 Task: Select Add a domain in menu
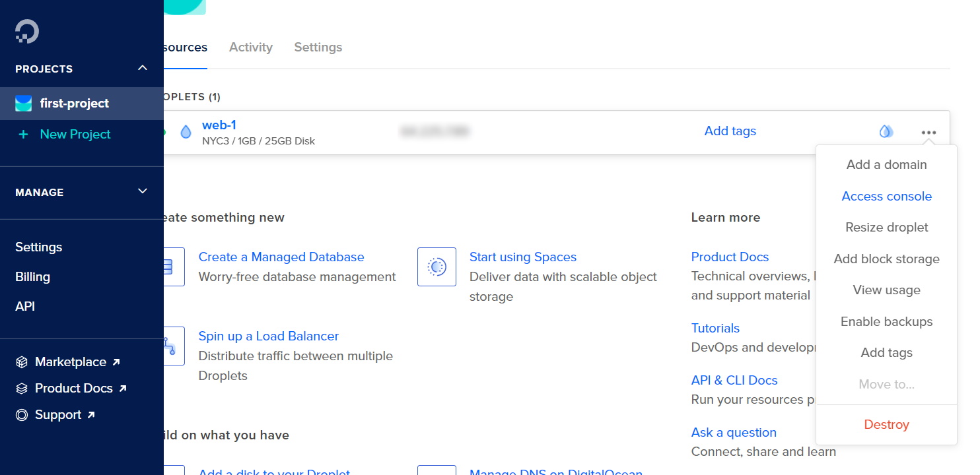pyautogui.click(x=886, y=165)
